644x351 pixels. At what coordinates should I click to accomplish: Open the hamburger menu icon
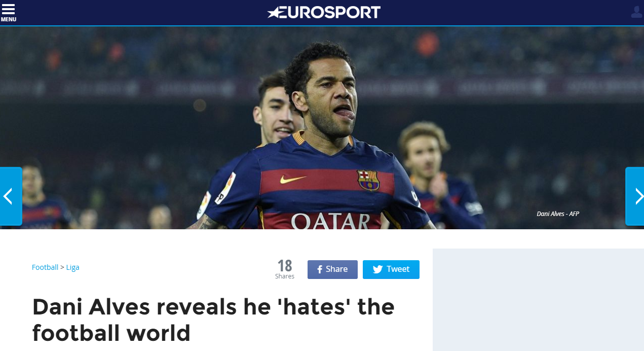(8, 9)
